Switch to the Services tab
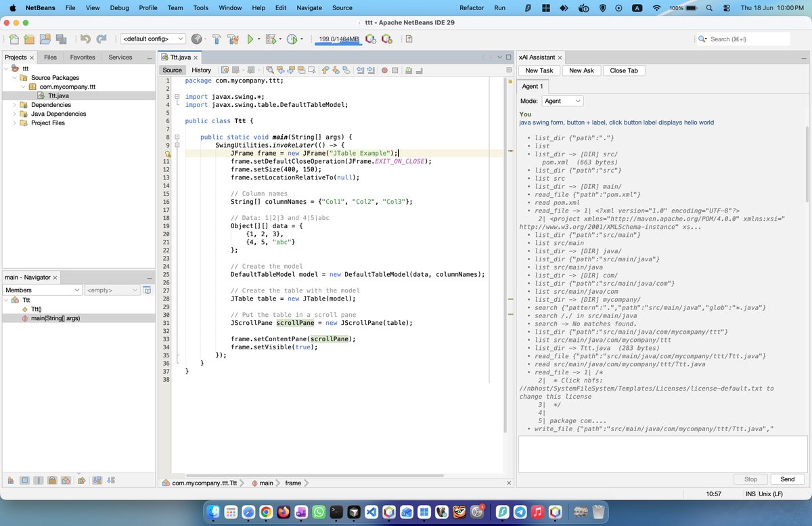The image size is (812, 526). 120,58
